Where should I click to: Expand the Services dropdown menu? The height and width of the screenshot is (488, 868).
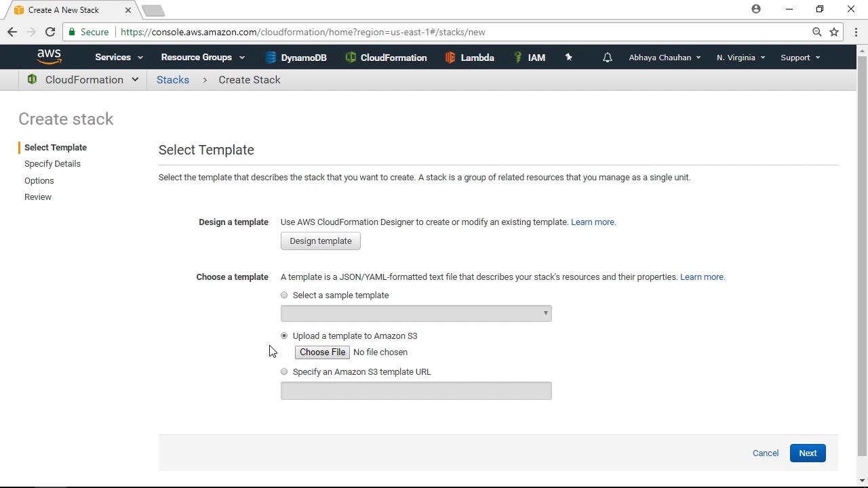point(119,58)
